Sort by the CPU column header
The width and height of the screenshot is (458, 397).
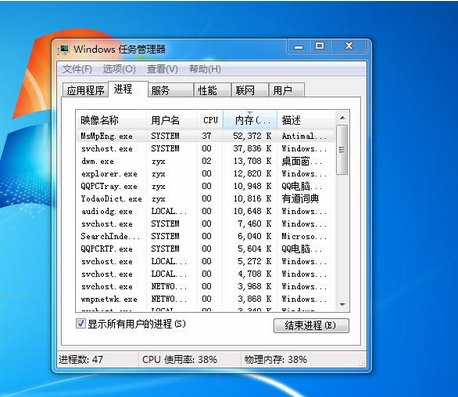tap(210, 120)
